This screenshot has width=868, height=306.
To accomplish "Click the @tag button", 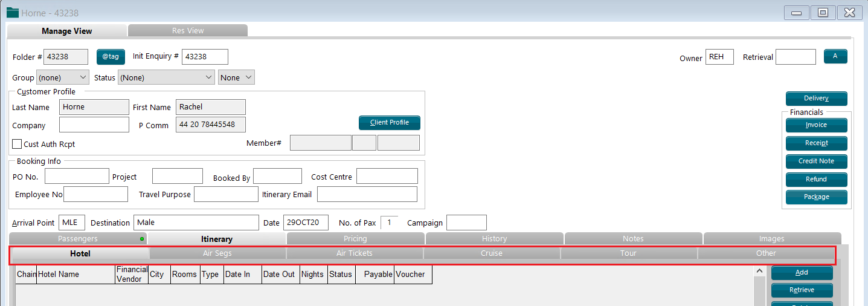I will 110,57.
